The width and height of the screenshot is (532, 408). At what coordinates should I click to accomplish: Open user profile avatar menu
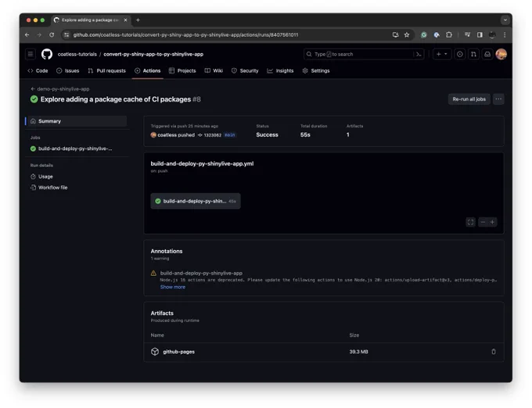coord(501,54)
